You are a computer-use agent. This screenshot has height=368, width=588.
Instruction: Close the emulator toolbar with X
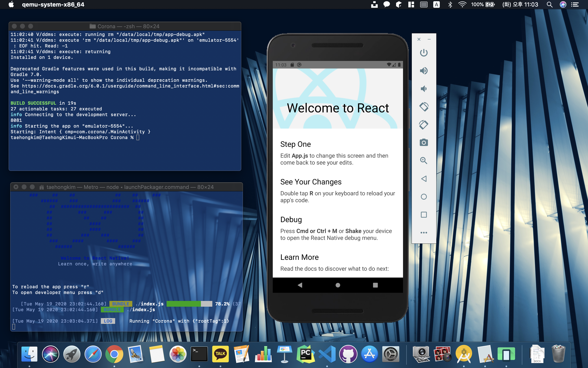tap(419, 39)
